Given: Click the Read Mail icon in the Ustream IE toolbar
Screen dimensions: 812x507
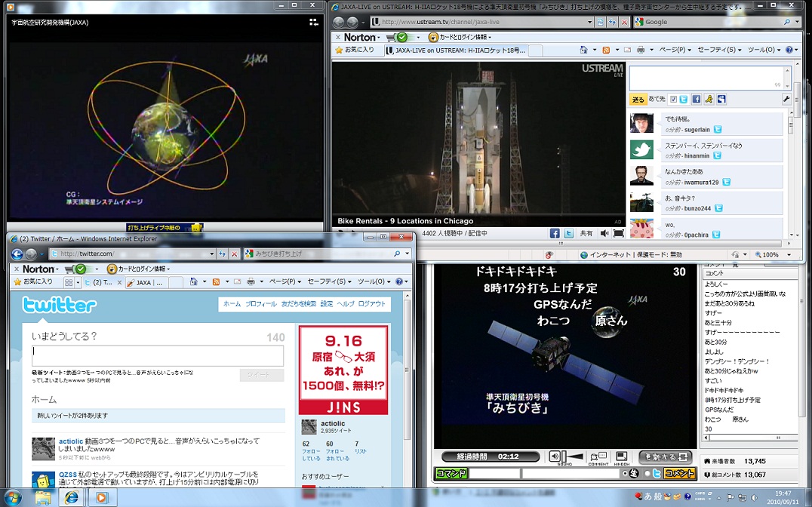Looking at the screenshot, I should (x=627, y=50).
